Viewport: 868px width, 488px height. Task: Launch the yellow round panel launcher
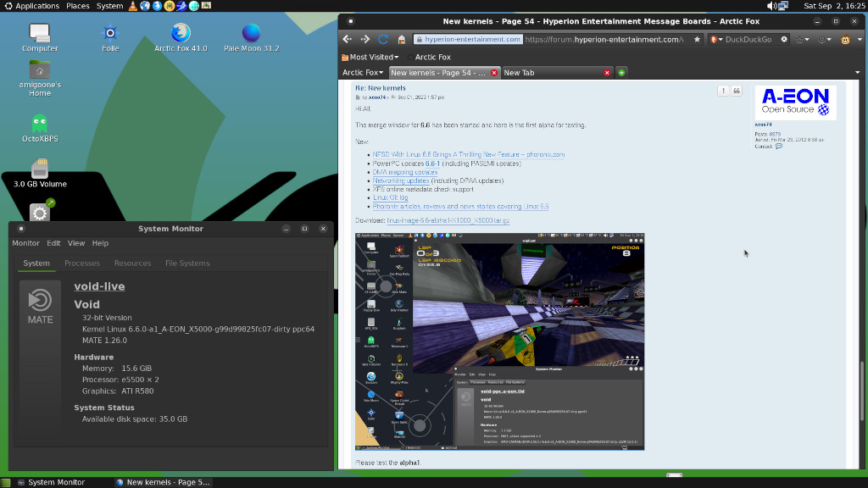(170, 6)
